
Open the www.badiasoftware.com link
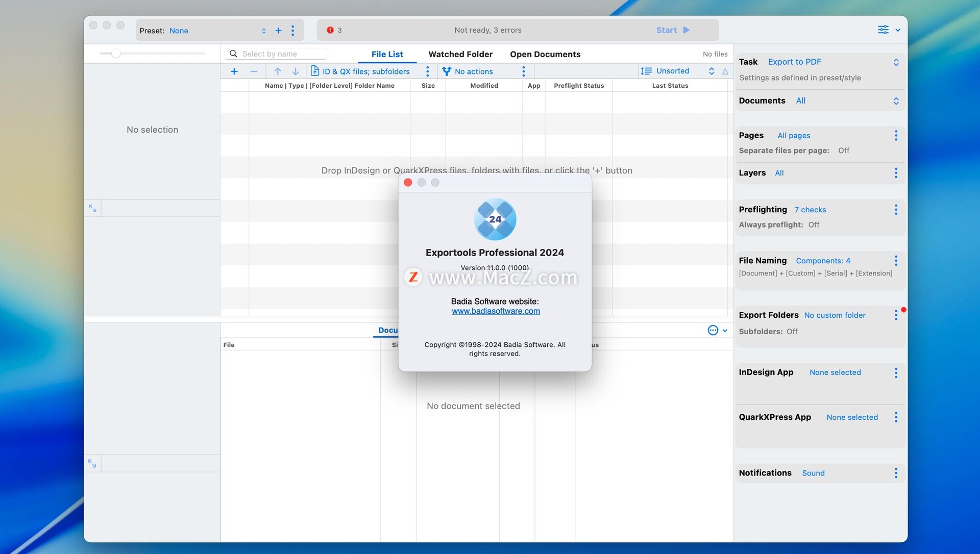[496, 311]
